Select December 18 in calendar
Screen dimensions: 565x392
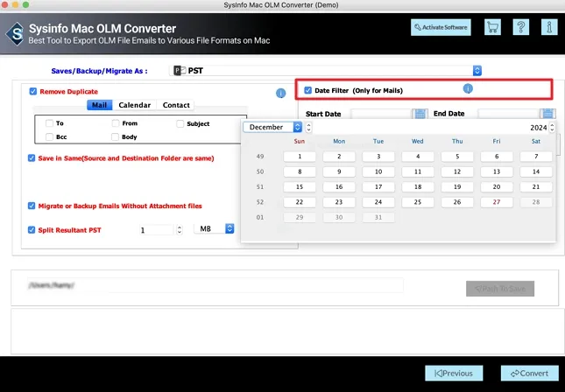418,187
